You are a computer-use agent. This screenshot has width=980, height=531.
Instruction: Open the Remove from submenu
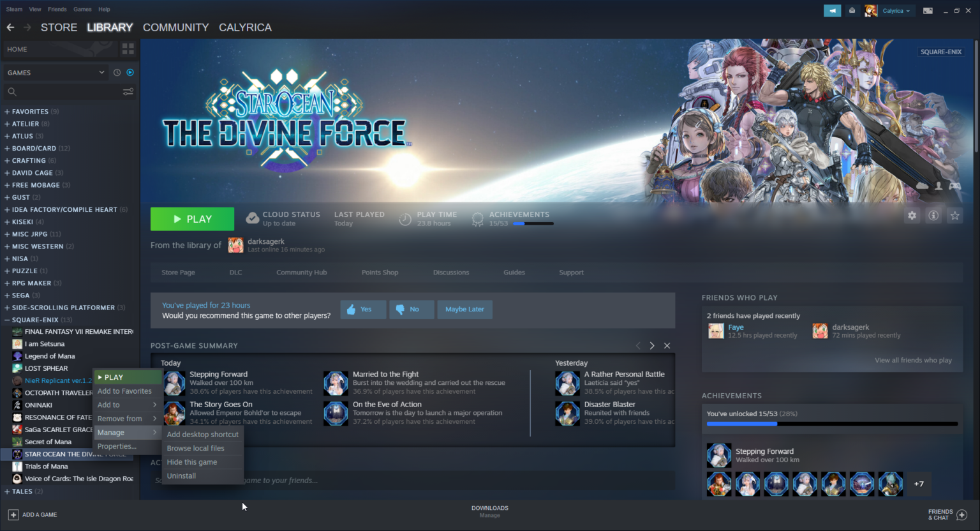(127, 419)
